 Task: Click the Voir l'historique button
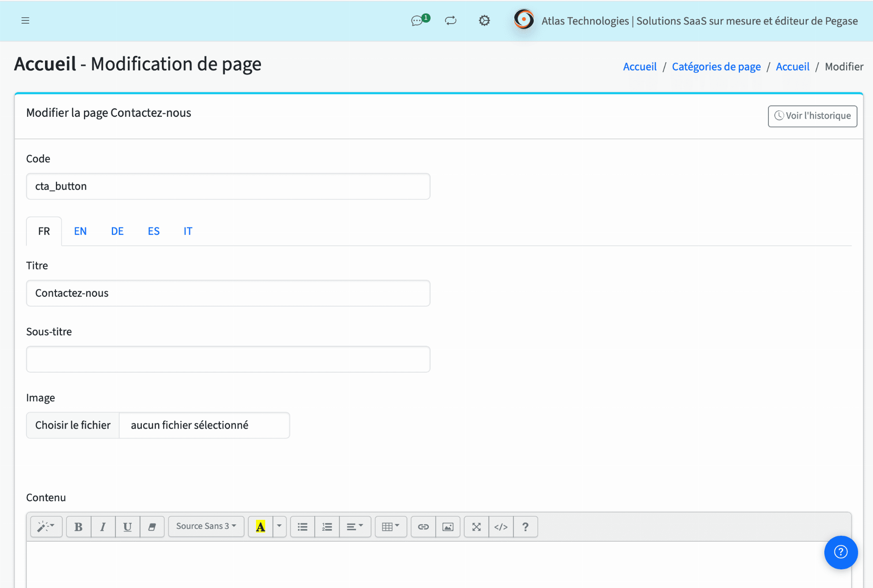coord(812,116)
